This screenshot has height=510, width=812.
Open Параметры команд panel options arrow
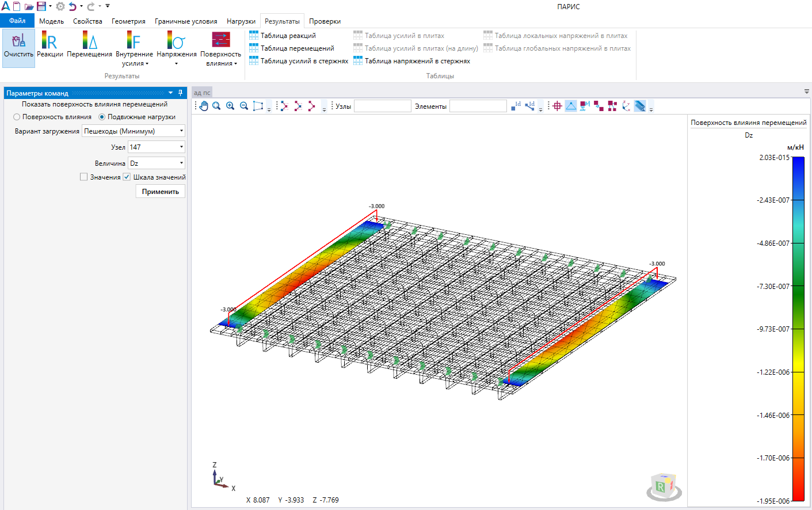170,93
